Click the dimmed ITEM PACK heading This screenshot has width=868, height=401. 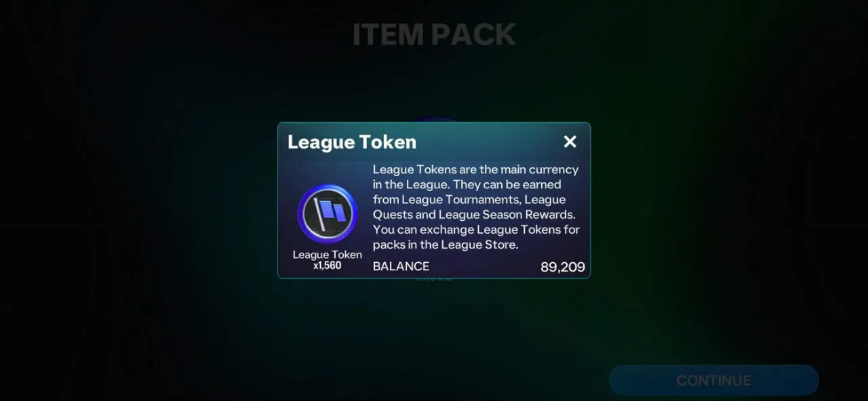[434, 35]
